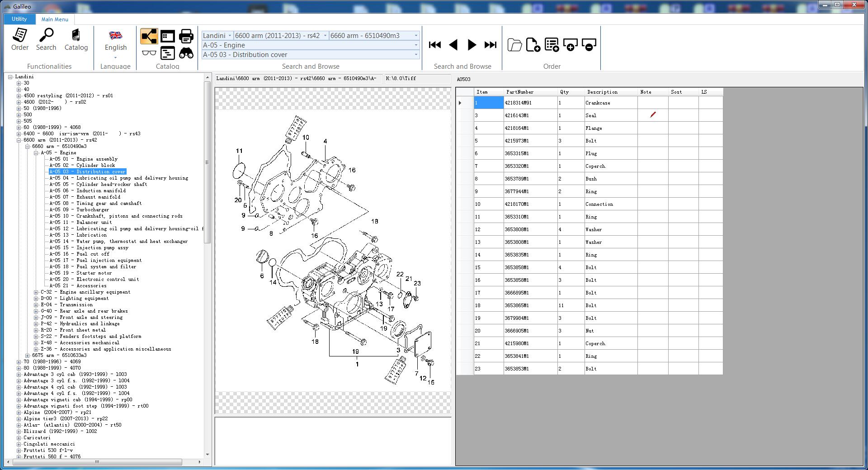Select part number 3653865M1 cell
Image resolution: width=868 pixels, height=470 pixels.
[x=531, y=305]
